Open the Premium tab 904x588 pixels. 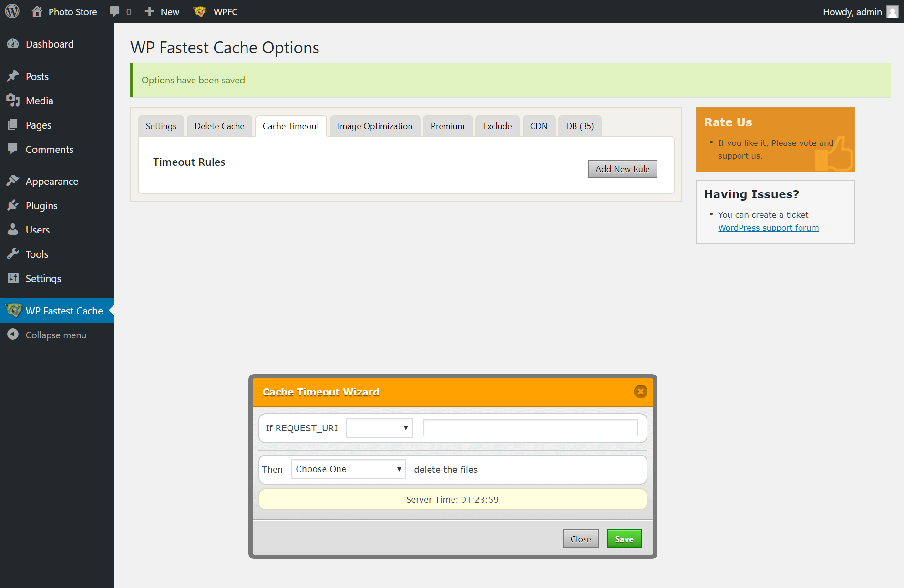click(448, 126)
